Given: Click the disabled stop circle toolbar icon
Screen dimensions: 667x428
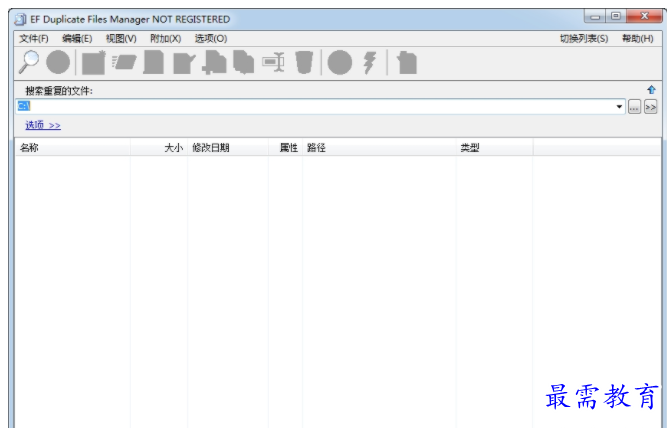Looking at the screenshot, I should (58, 63).
